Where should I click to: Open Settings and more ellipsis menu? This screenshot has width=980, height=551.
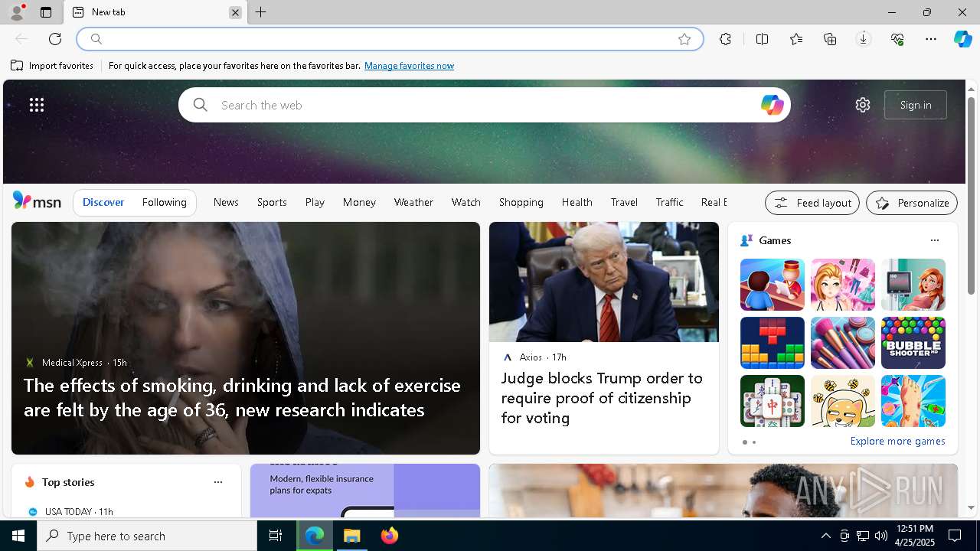point(931,39)
